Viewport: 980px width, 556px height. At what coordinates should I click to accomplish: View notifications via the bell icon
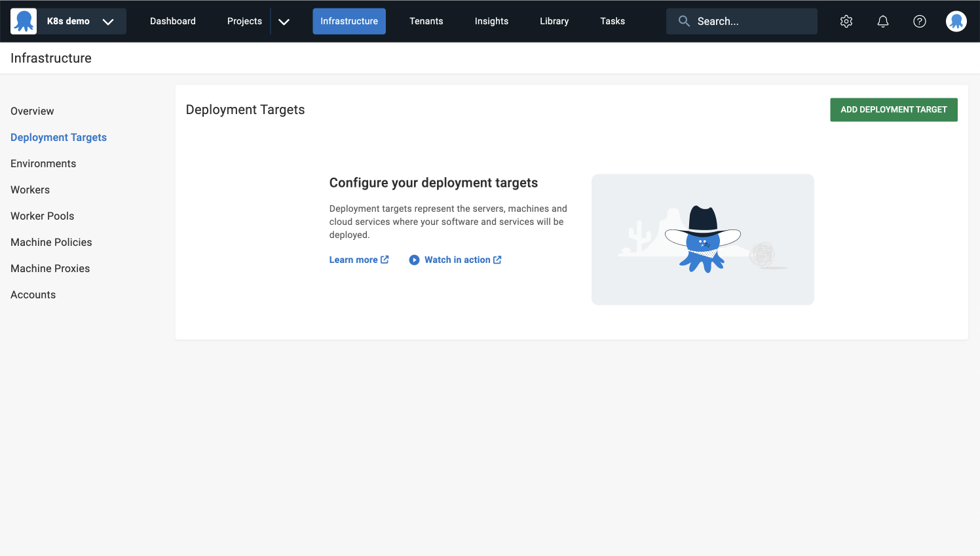[x=882, y=21]
